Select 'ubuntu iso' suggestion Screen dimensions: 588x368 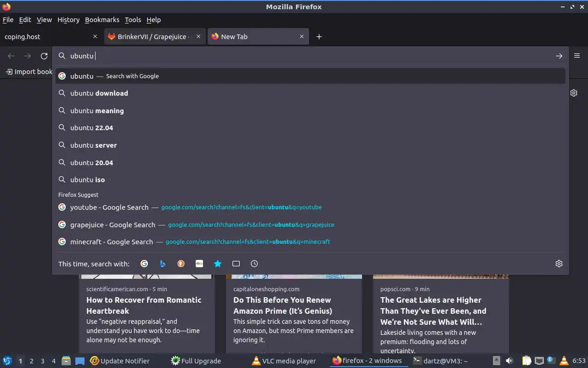pyautogui.click(x=311, y=179)
